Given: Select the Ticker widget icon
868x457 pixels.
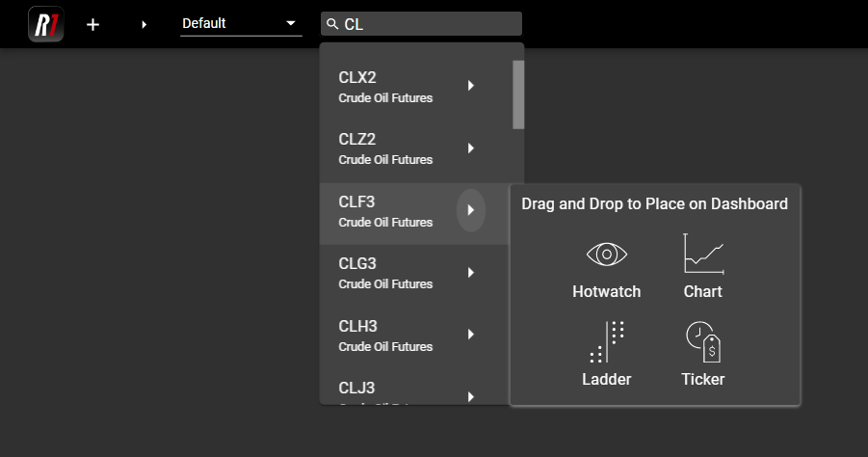Looking at the screenshot, I should [x=702, y=342].
